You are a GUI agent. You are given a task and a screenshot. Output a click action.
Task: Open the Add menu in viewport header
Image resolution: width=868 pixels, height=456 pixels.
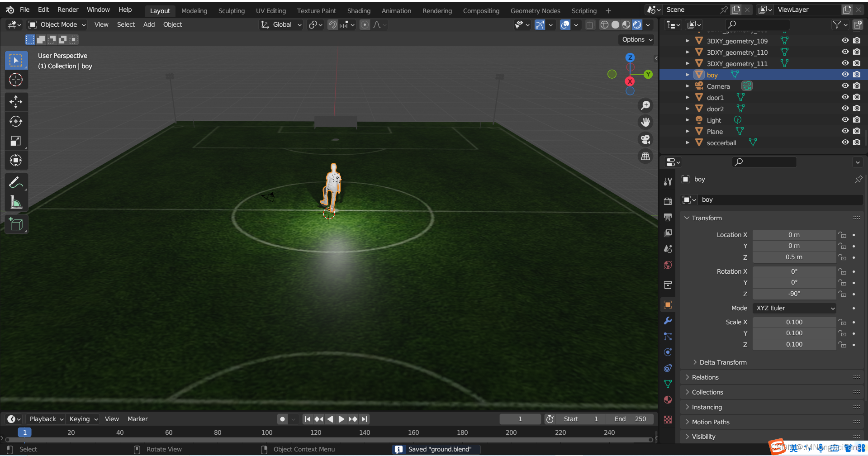(149, 25)
